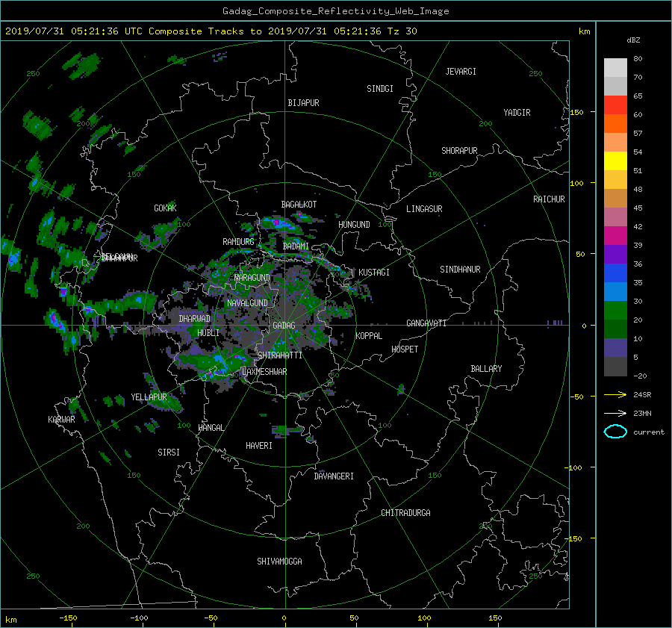The image size is (672, 628).
Task: Click the DHARWAD city label
Action: (195, 319)
